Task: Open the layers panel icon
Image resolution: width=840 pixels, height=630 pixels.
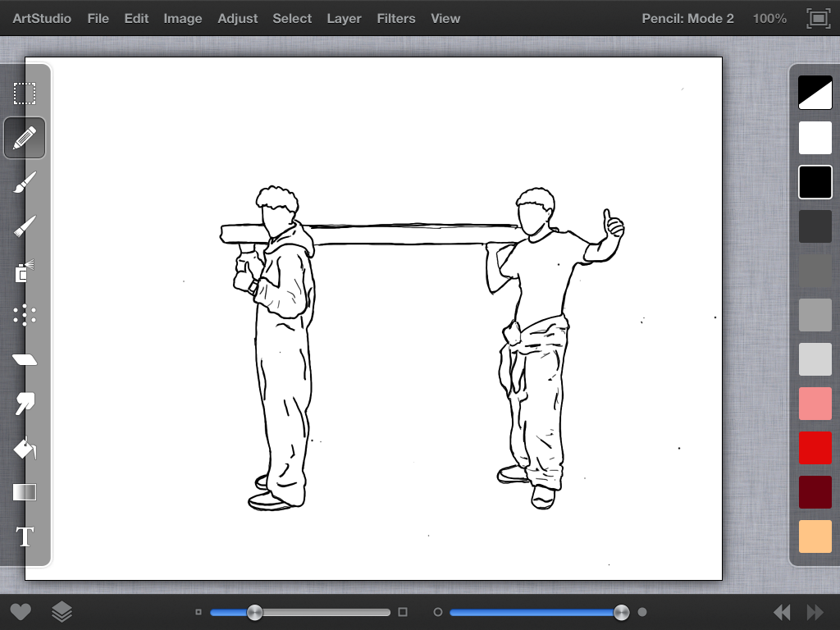Action: pos(62,612)
